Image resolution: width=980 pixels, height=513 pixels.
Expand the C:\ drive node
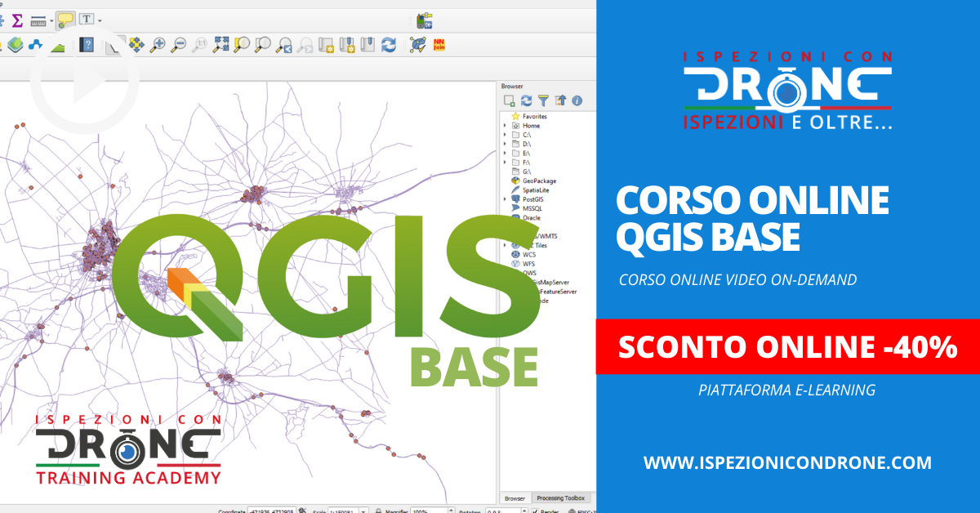point(505,135)
